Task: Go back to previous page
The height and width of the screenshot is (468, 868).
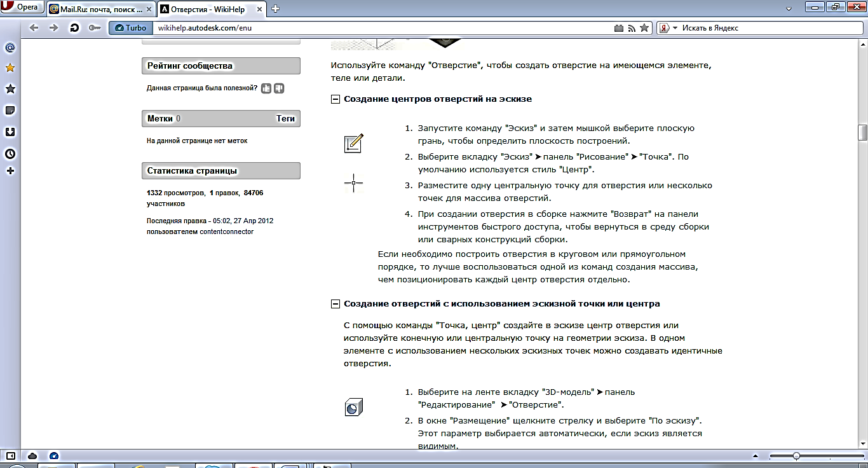Action: pos(34,28)
